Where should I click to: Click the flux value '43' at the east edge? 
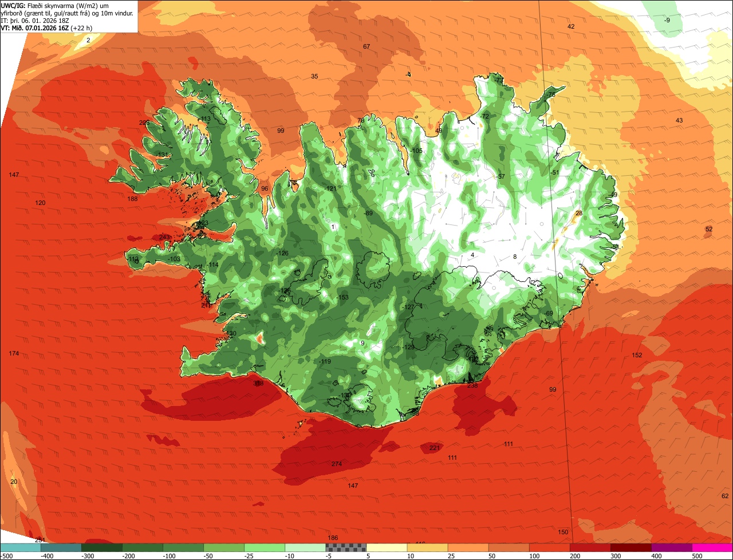679,120
